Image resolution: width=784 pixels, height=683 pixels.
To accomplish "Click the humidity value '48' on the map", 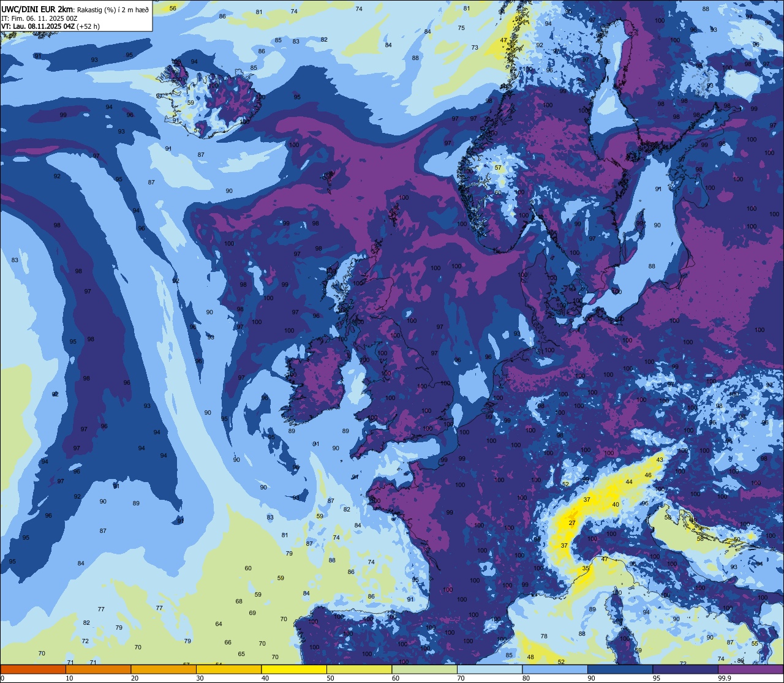I will [x=530, y=657].
